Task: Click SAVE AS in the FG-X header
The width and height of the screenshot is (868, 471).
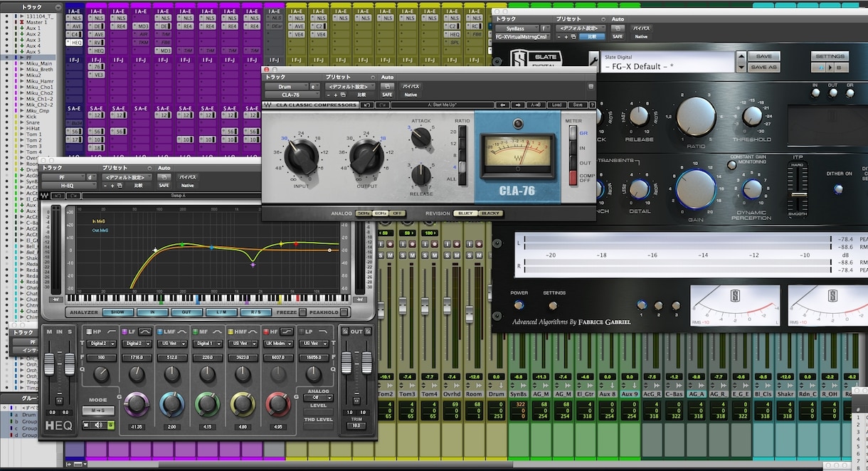Action: tap(764, 68)
